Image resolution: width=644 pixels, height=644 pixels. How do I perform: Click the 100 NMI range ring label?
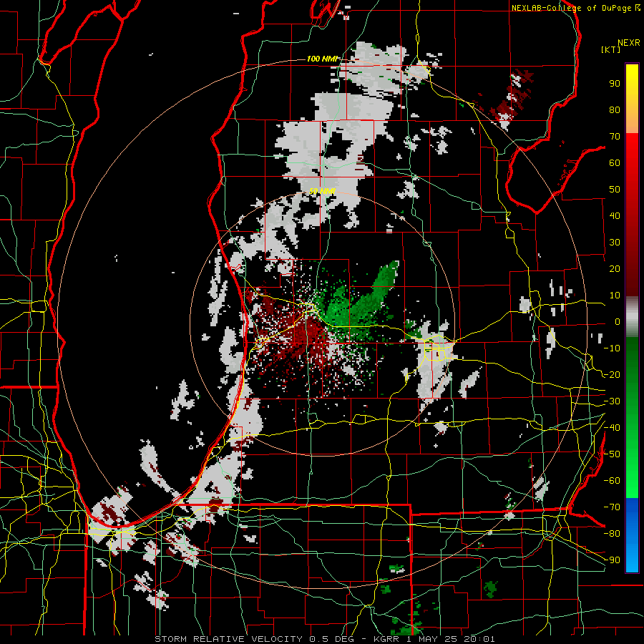[x=322, y=59]
